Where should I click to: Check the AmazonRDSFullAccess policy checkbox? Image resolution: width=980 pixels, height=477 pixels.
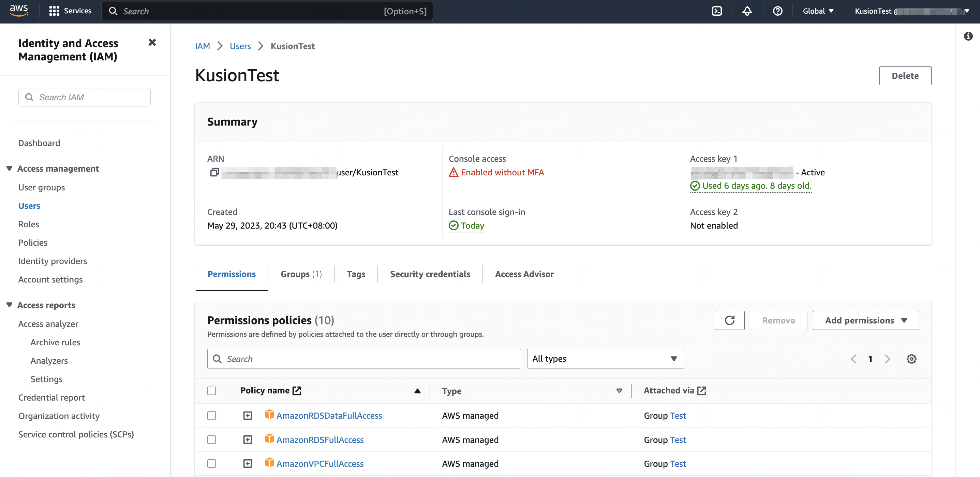211,439
